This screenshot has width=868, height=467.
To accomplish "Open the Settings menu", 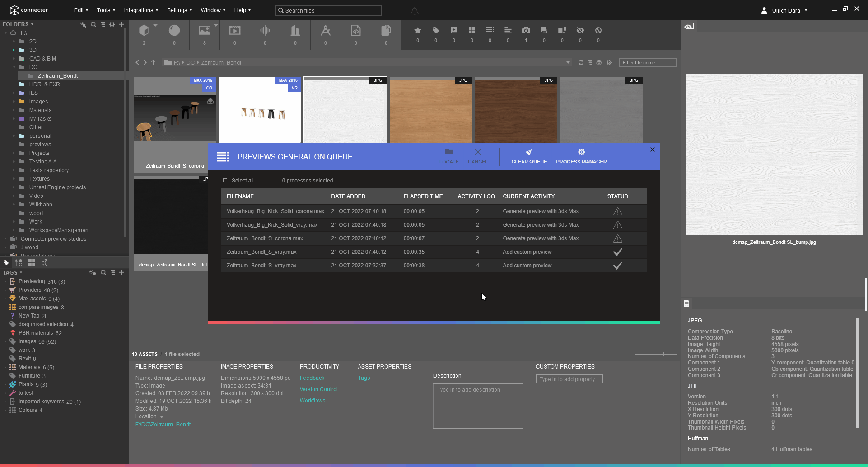I will coord(179,10).
